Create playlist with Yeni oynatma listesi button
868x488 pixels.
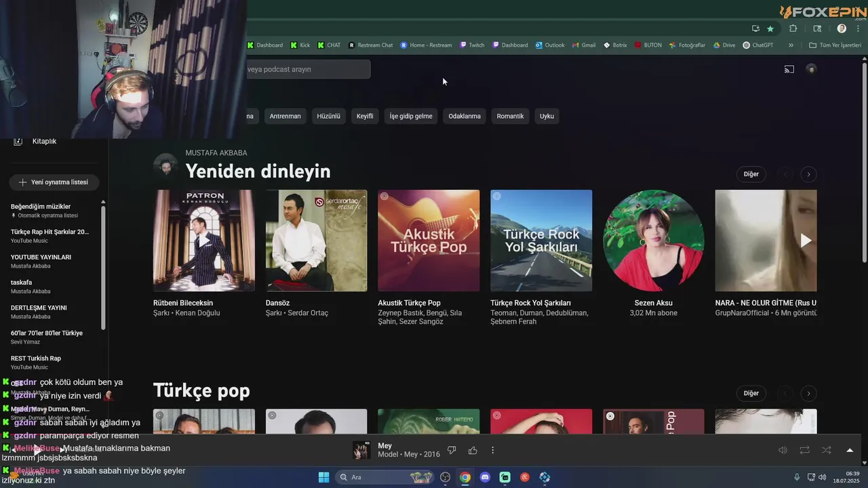[54, 182]
